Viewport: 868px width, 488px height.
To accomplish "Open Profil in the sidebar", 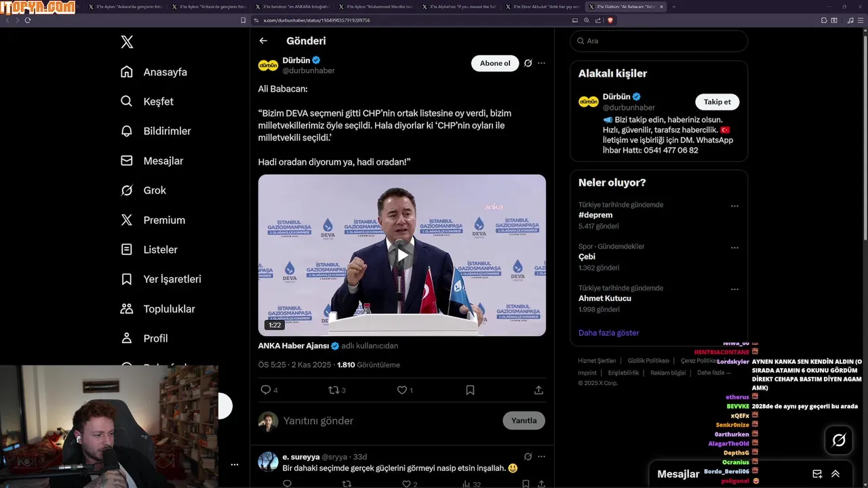I will 144,338.
